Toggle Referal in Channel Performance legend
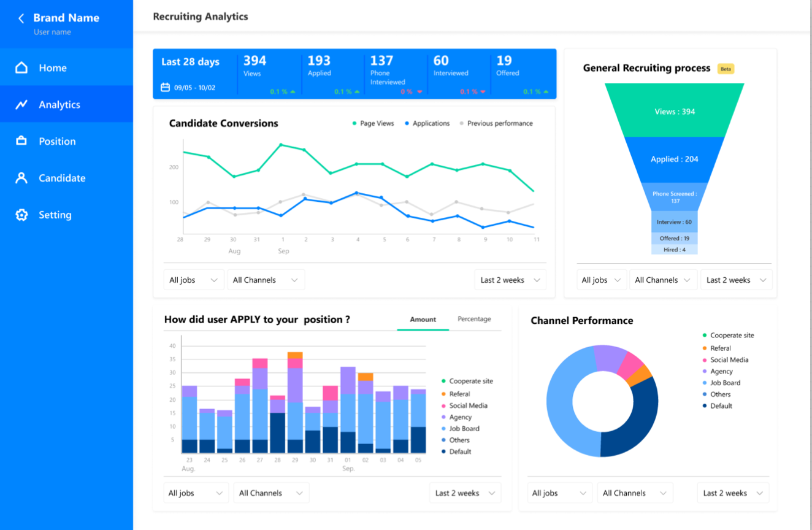Viewport: 812px width, 530px height. point(716,348)
